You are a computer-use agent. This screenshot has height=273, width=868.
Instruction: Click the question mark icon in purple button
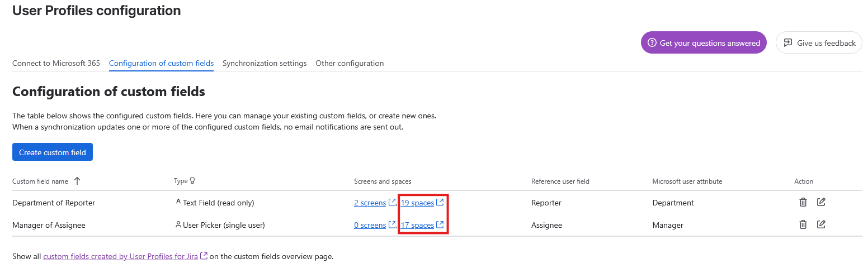pyautogui.click(x=652, y=43)
